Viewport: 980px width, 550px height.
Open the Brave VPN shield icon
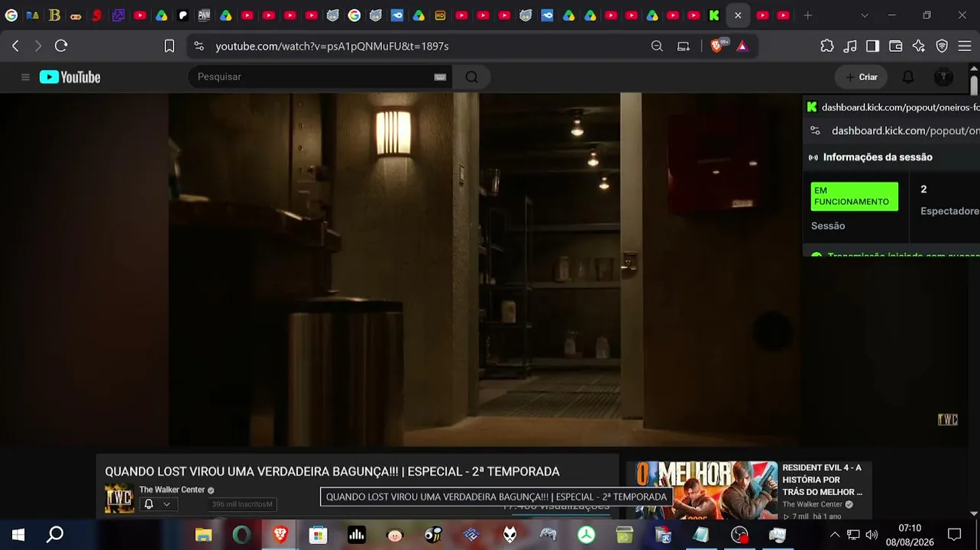point(942,46)
